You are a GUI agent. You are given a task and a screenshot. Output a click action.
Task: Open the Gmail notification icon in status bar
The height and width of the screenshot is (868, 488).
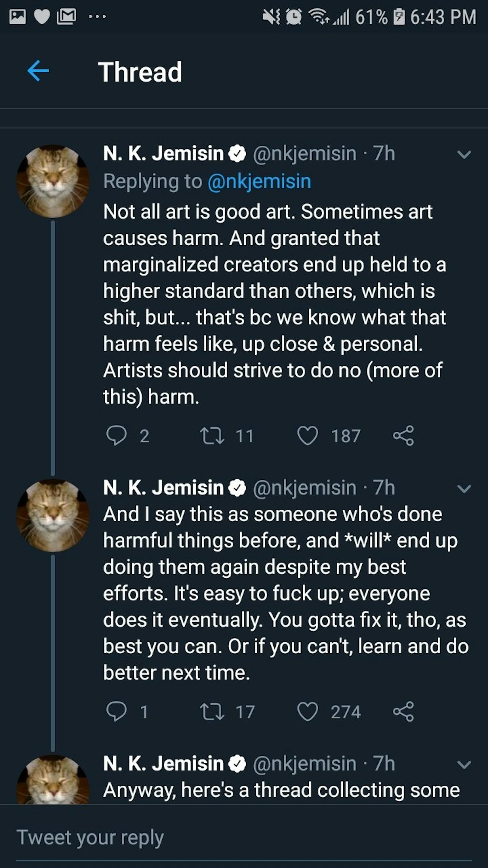pyautogui.click(x=66, y=16)
